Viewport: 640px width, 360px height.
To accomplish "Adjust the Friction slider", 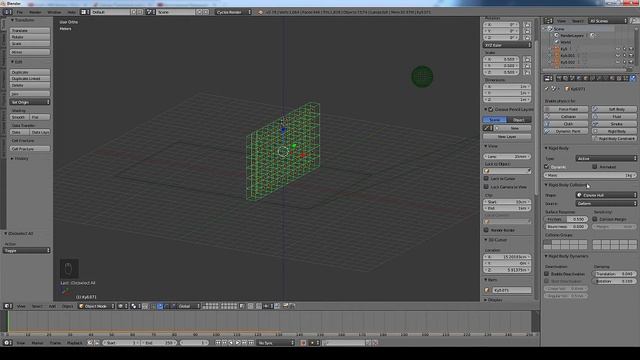I will tap(566, 219).
